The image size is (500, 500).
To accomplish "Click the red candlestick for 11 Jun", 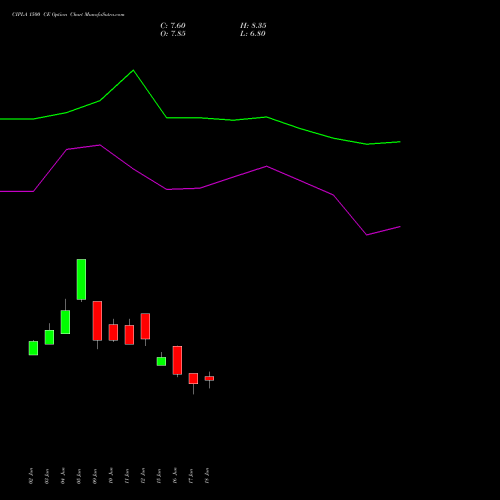I will tap(129, 335).
